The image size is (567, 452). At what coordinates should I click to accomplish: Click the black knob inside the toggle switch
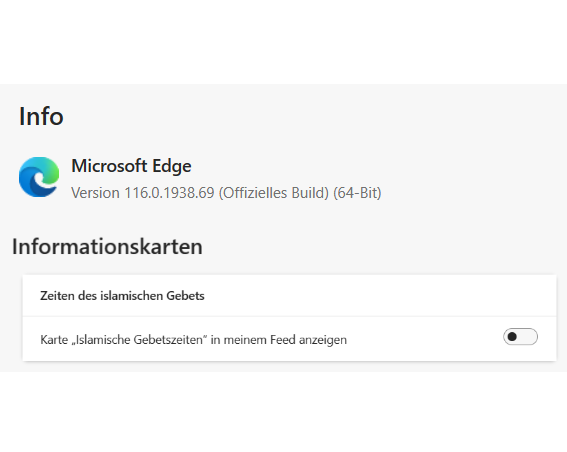point(512,337)
